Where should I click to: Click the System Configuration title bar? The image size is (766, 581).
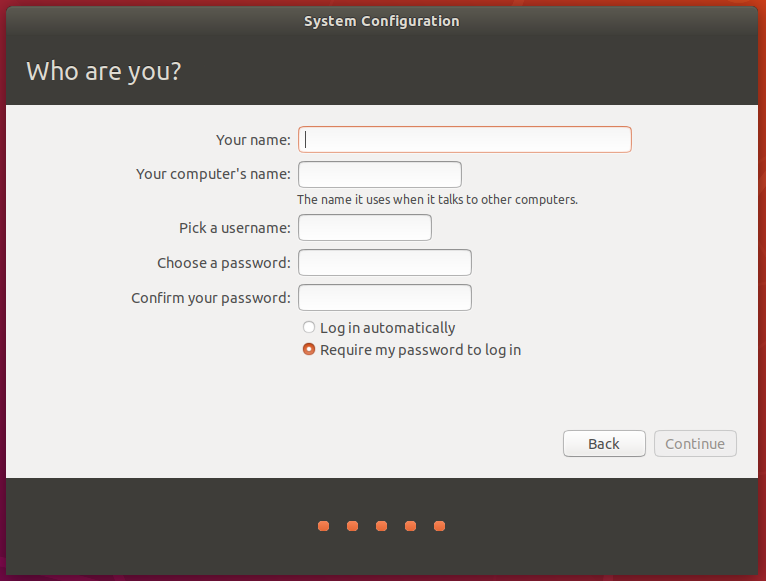(382, 21)
